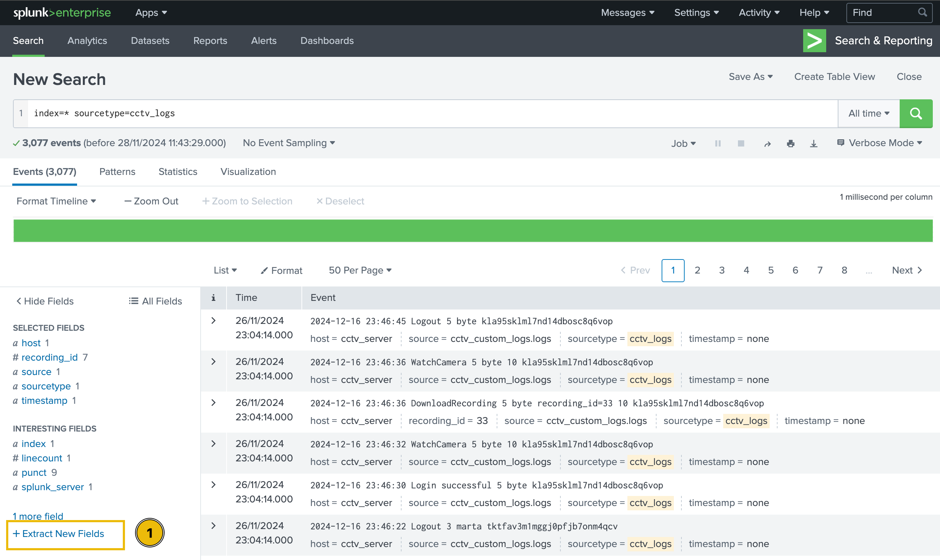Pause the search job
The image size is (940, 560).
718,143
